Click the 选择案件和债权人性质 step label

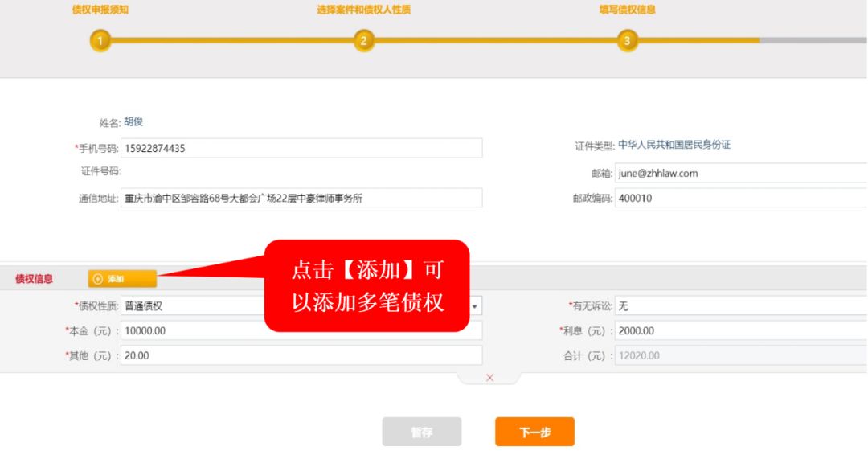[364, 10]
